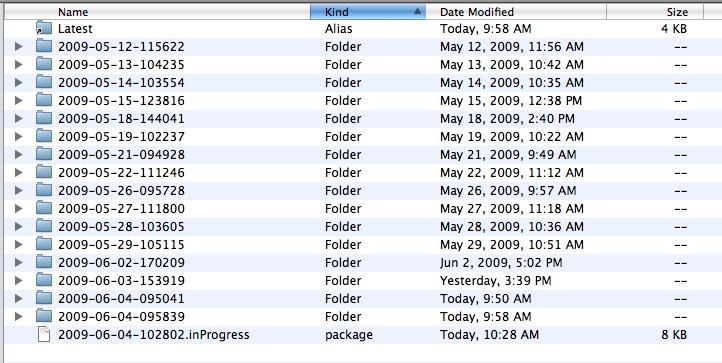Click the file name 2009-06-04-102802.inProgress
The width and height of the screenshot is (722, 363).
pos(153,334)
